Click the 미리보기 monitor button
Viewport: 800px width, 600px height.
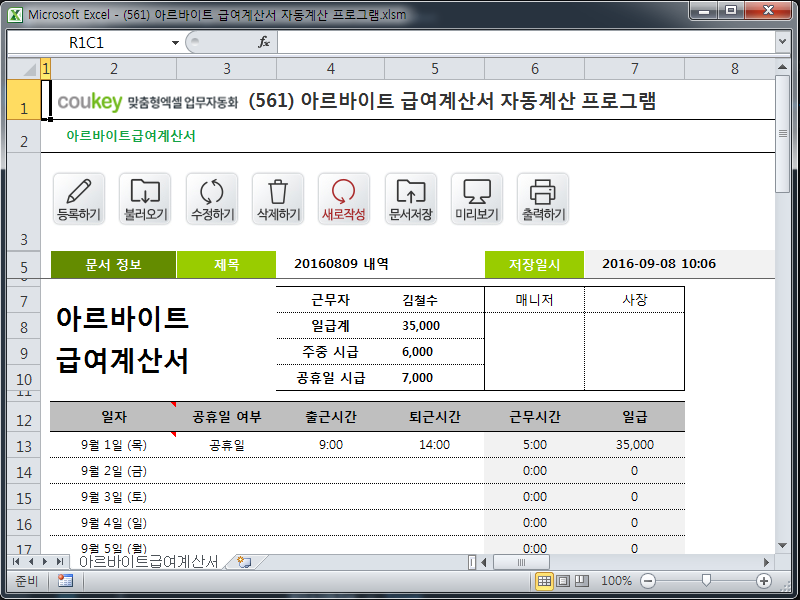click(477, 199)
